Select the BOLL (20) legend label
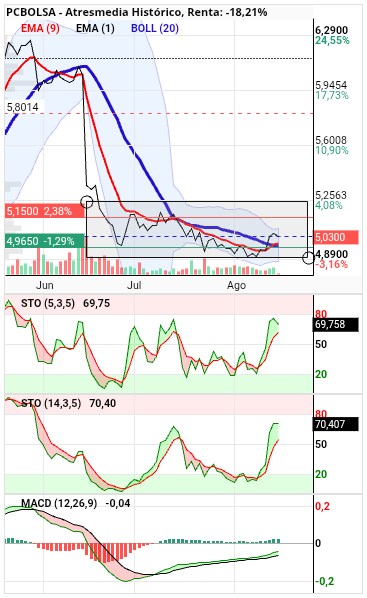 click(x=155, y=28)
